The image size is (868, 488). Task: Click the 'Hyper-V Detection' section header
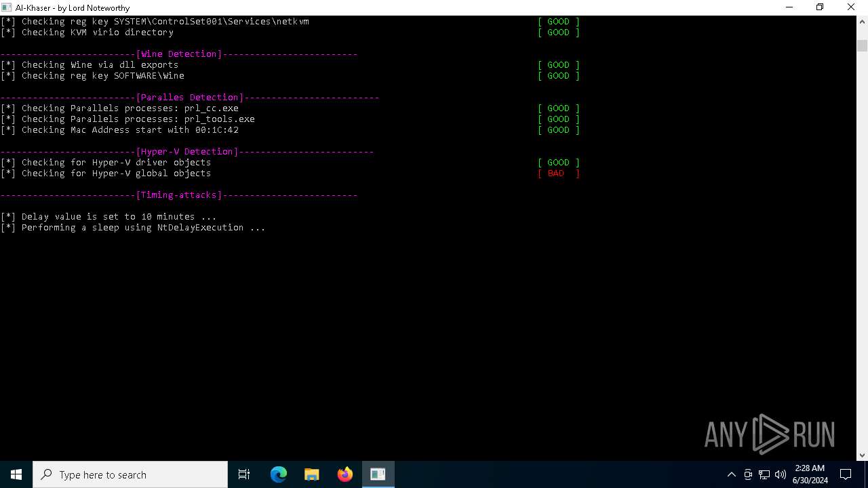tap(187, 151)
